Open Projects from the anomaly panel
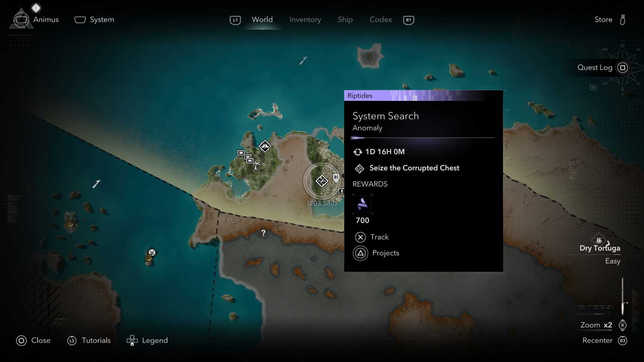Screen dimensions: 644x362 point(386,253)
